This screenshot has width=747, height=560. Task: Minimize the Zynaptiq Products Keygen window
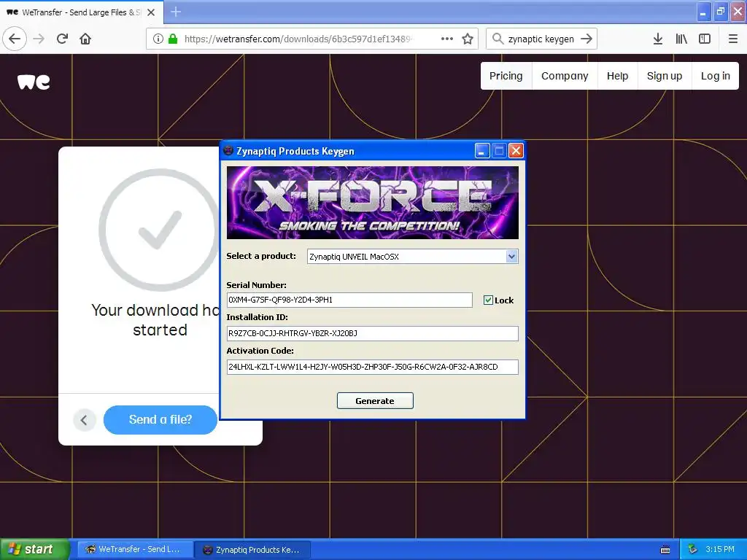click(482, 151)
